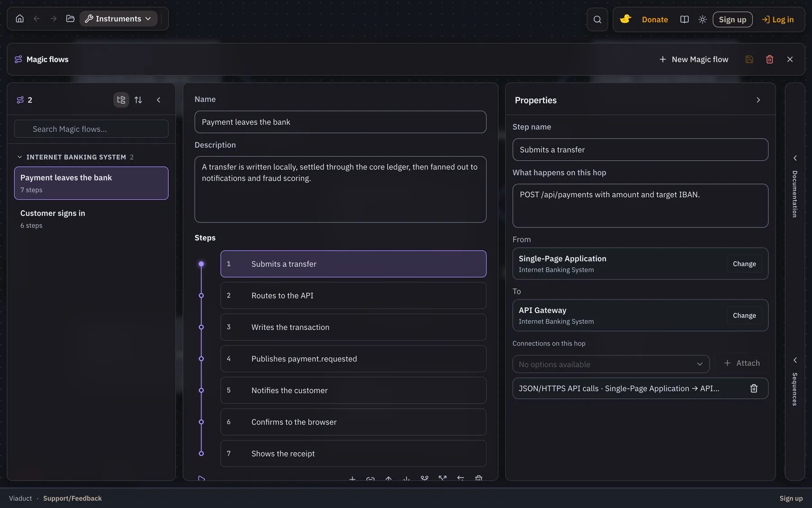The width and height of the screenshot is (812, 508).
Task: Toggle the grouped tree view button
Action: 121,100
